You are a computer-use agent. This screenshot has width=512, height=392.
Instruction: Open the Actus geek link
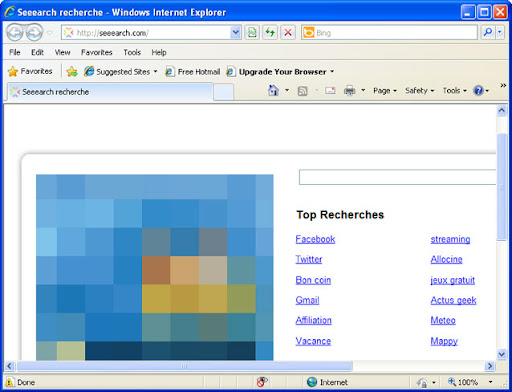(x=453, y=300)
